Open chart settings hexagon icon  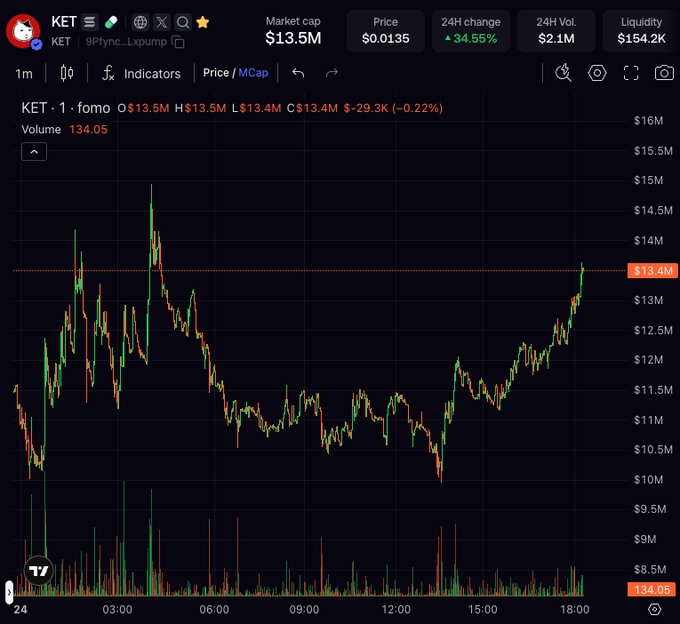[x=597, y=73]
